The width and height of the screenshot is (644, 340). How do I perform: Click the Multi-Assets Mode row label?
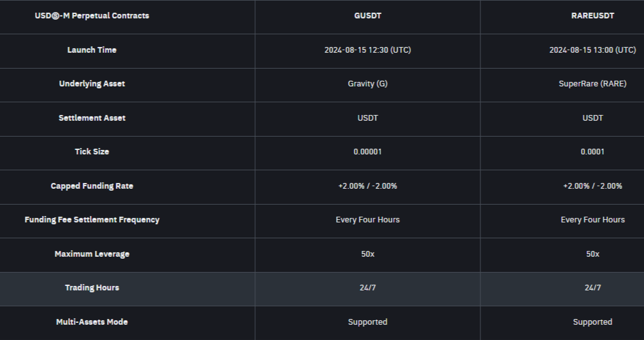pos(92,322)
